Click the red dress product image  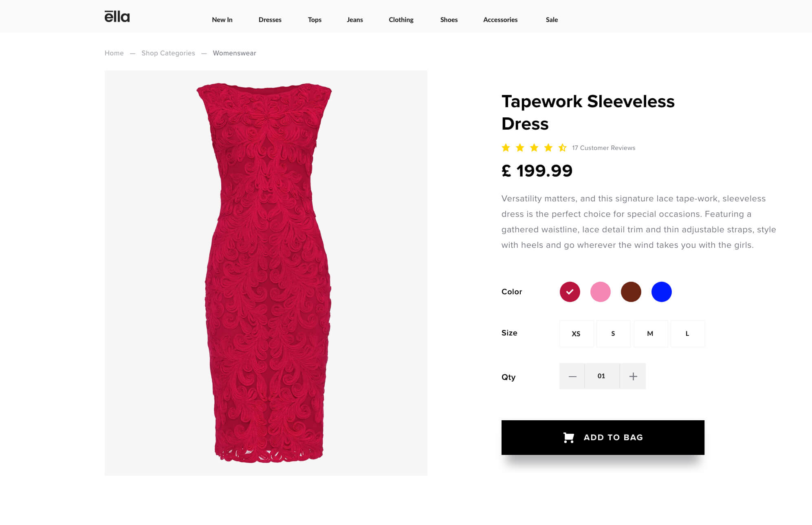pos(266,273)
